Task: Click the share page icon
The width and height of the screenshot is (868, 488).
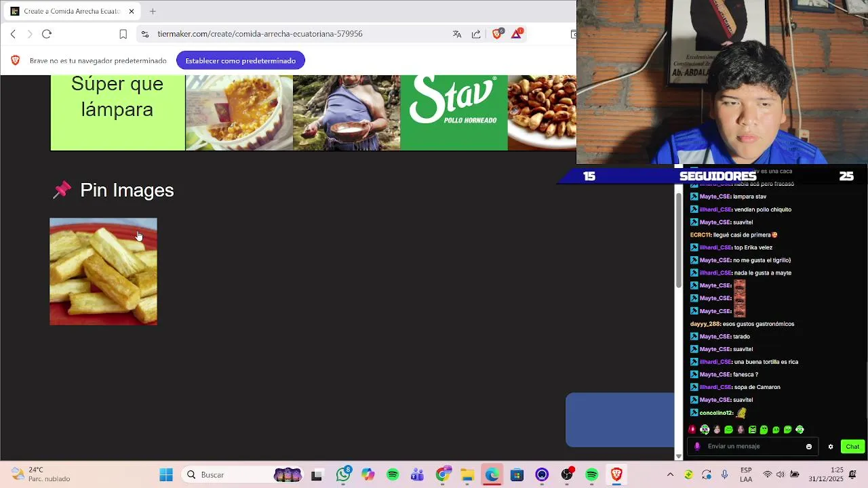Action: click(x=476, y=34)
